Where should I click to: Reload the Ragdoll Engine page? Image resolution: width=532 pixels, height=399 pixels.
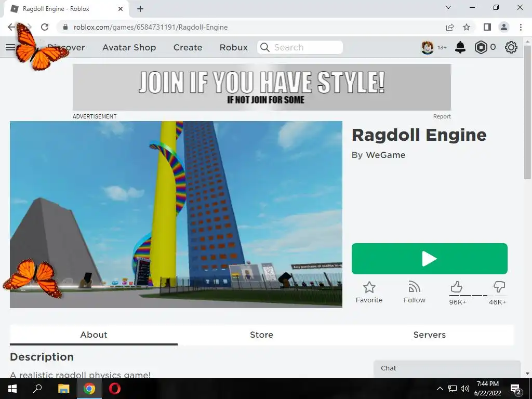(45, 27)
